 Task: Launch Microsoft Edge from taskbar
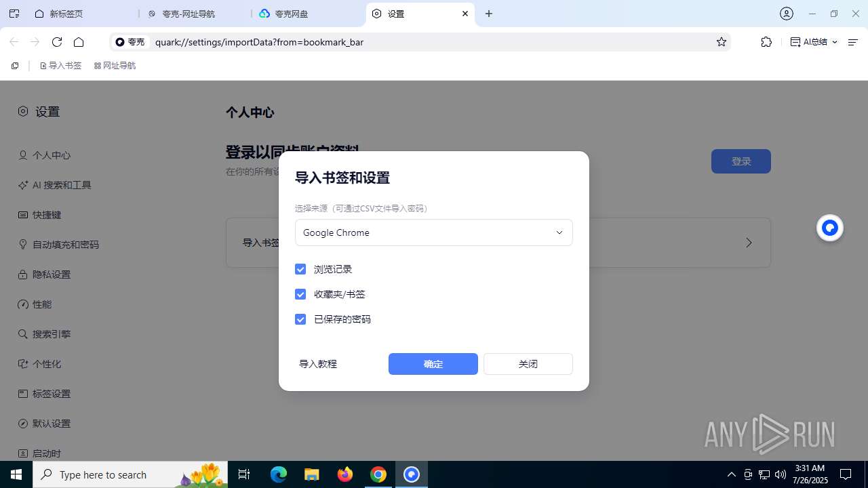(x=279, y=474)
